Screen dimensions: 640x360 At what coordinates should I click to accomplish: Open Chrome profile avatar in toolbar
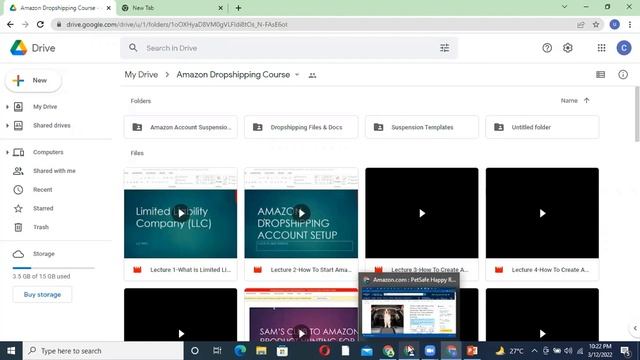[x=614, y=24]
